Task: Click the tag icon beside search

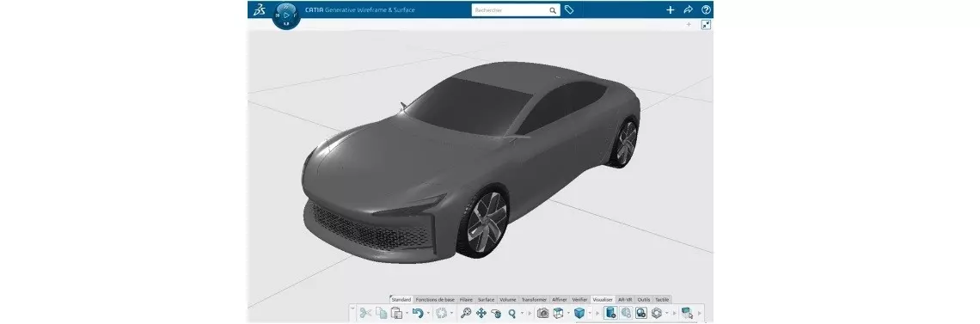Action: click(569, 10)
